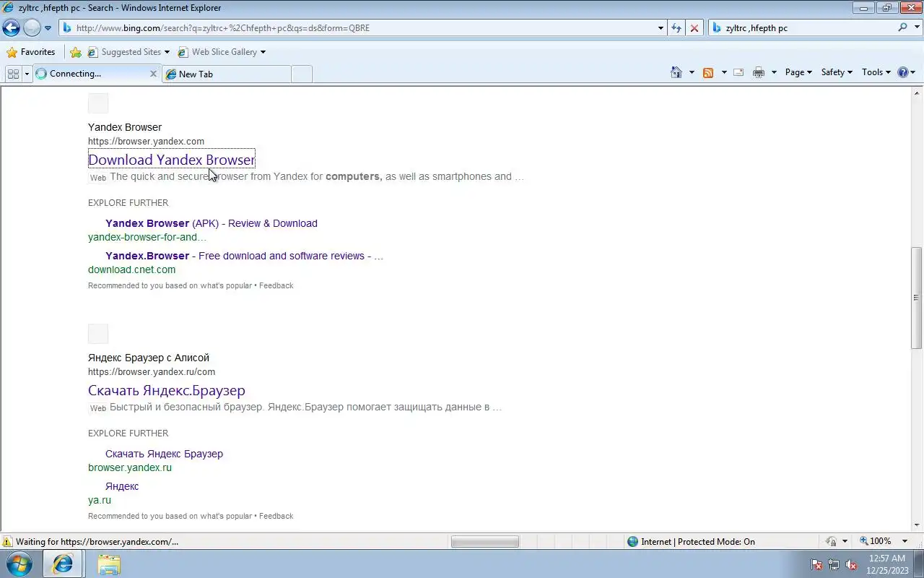Expand the Web Slice Gallery dropdown arrow
Image resolution: width=924 pixels, height=578 pixels.
tap(263, 52)
